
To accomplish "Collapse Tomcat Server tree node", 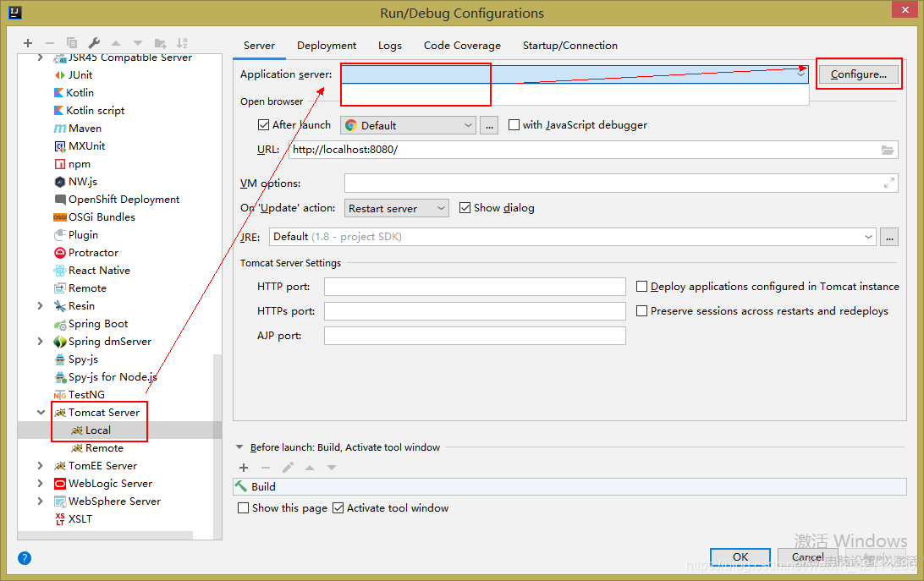I will pos(41,413).
